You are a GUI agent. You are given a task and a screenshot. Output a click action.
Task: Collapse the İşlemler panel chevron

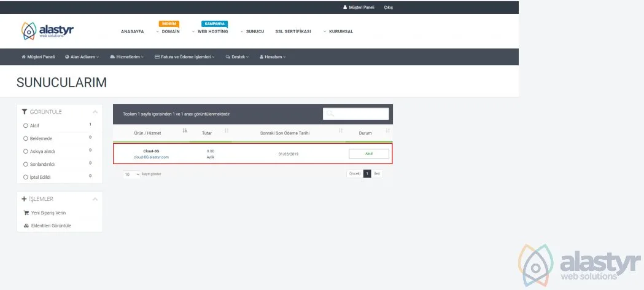coord(95,199)
